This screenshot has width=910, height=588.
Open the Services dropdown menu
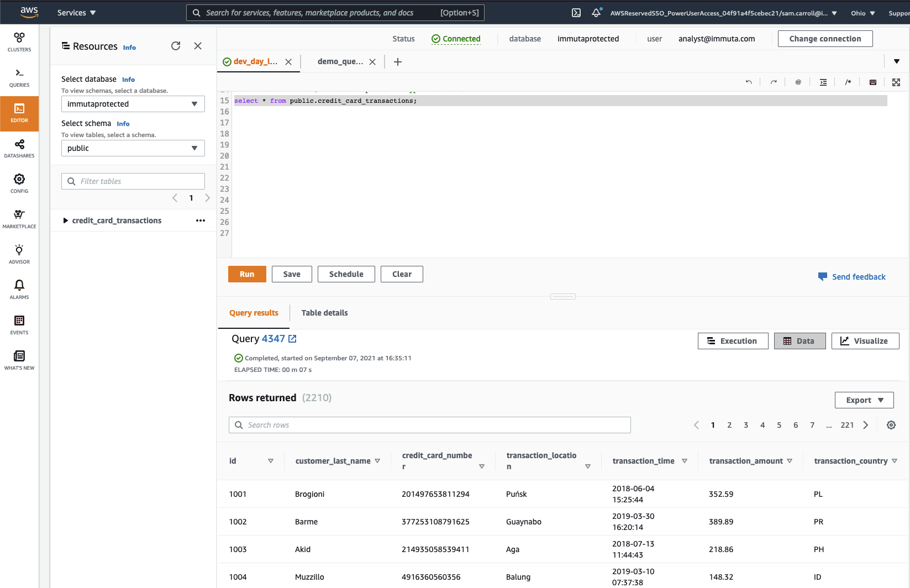click(76, 13)
